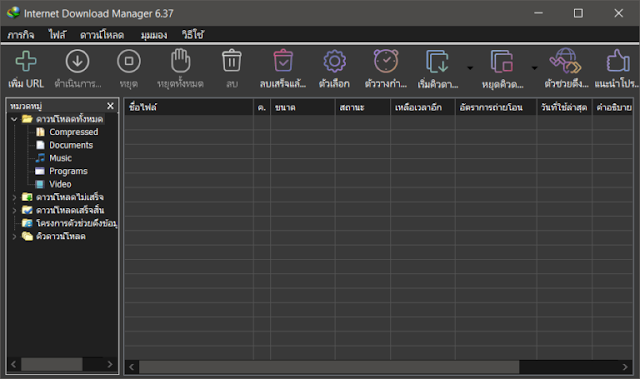The width and height of the screenshot is (640, 379).
Task: Expand the ดาวน์โหลดไม่เสร็จ tree node
Action: click(14, 197)
